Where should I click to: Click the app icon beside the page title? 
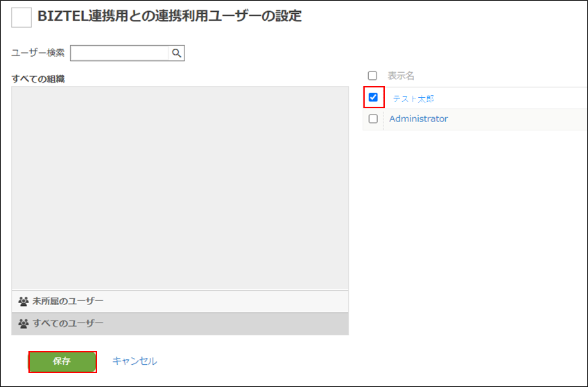point(21,17)
